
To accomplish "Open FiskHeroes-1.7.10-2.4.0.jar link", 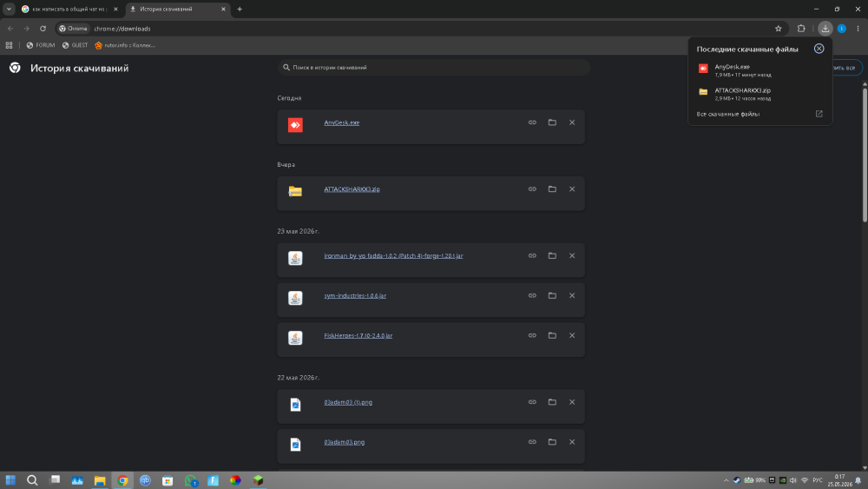I will pyautogui.click(x=358, y=335).
